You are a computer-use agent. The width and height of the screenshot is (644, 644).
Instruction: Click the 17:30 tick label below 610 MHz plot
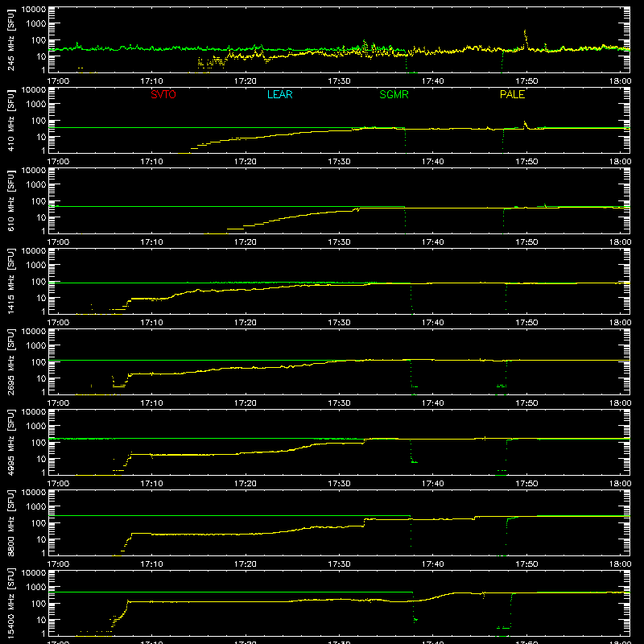(339, 242)
